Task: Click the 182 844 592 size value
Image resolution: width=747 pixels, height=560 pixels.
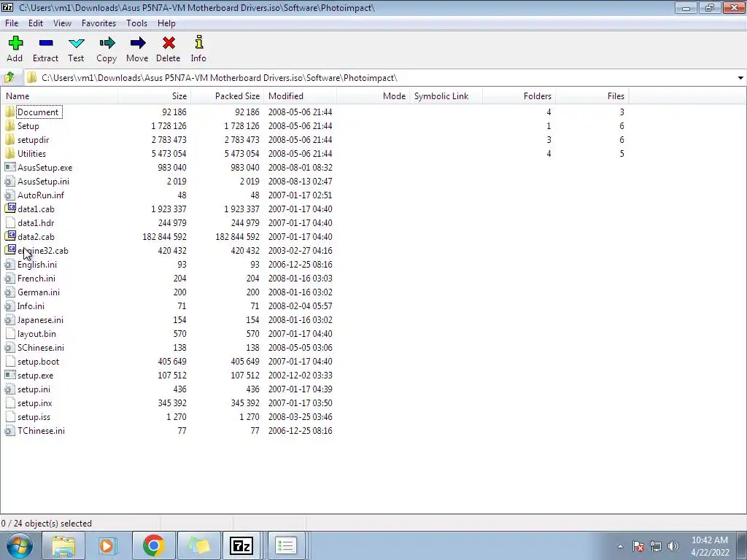Action: [164, 237]
